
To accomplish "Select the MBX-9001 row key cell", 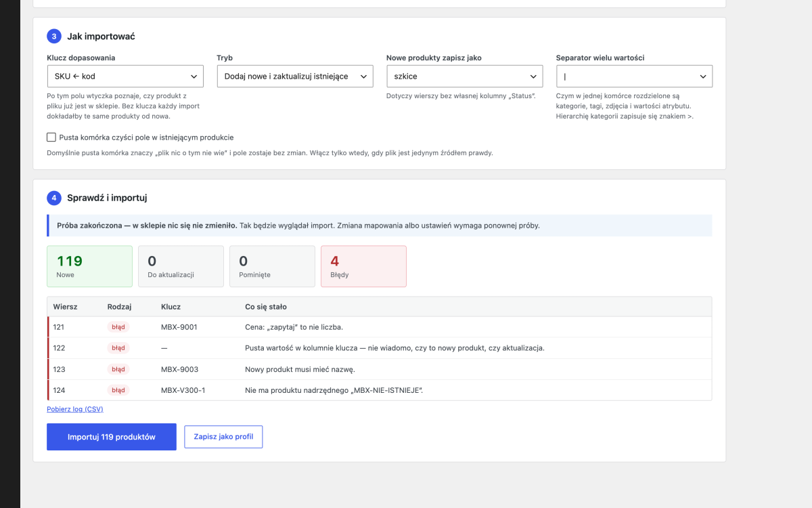I will (x=179, y=327).
